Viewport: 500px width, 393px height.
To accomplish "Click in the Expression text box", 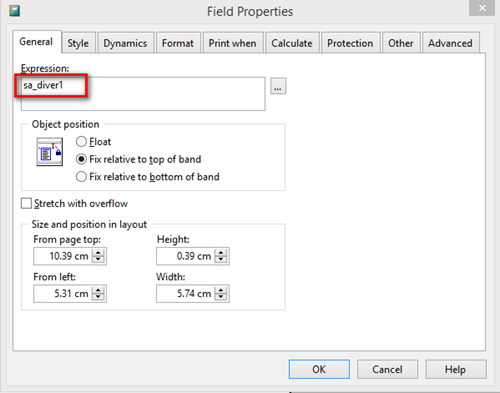I will click(143, 94).
